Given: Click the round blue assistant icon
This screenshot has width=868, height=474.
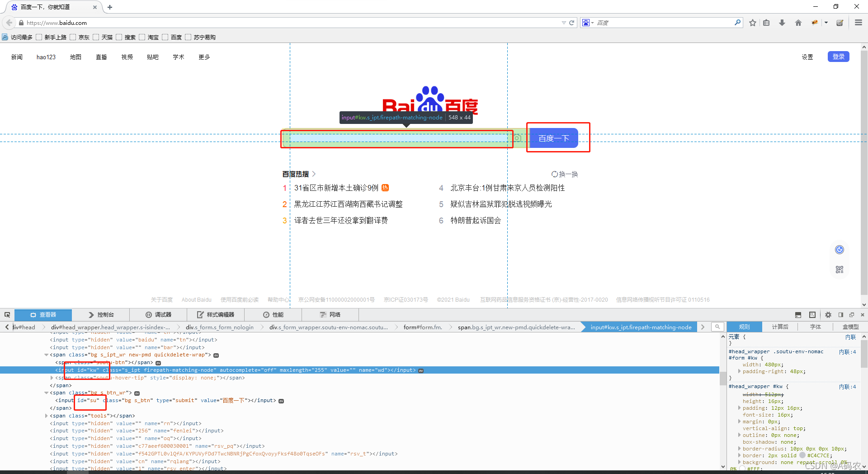Looking at the screenshot, I should [840, 250].
